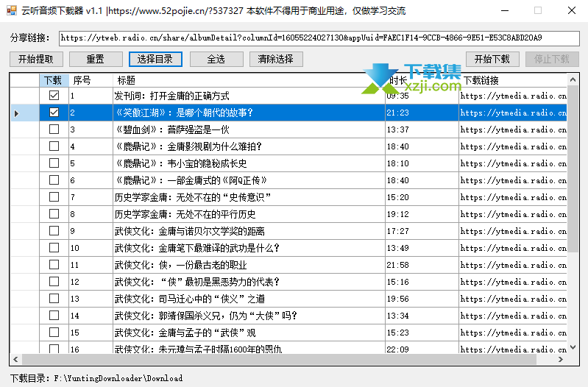The width and height of the screenshot is (588, 387).
Task: Click duration cell 13:37
Action: pyautogui.click(x=422, y=129)
